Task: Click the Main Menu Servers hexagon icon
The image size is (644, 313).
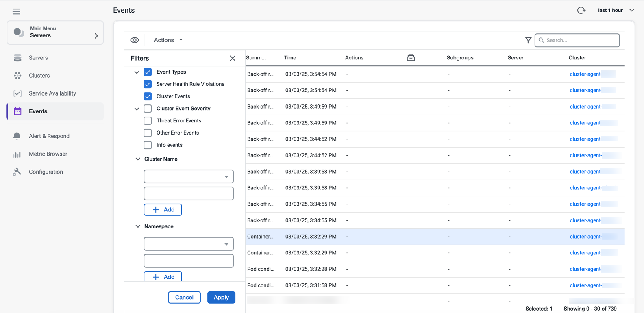Action: tap(19, 32)
